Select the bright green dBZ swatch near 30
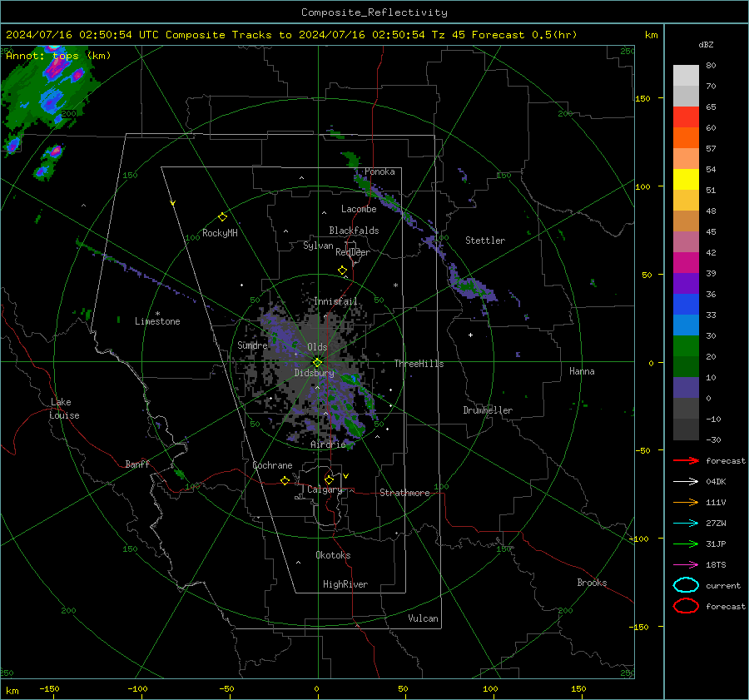The height and width of the screenshot is (700, 749). click(x=686, y=346)
